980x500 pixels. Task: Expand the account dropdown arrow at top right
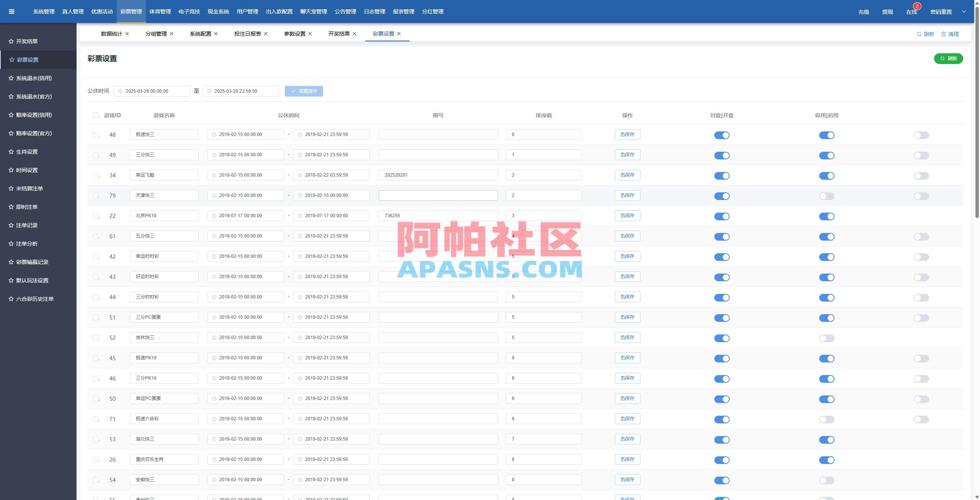click(964, 11)
